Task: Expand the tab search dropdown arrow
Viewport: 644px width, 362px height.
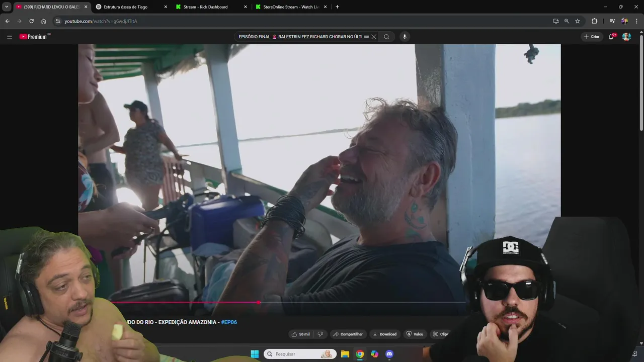Action: point(7,7)
